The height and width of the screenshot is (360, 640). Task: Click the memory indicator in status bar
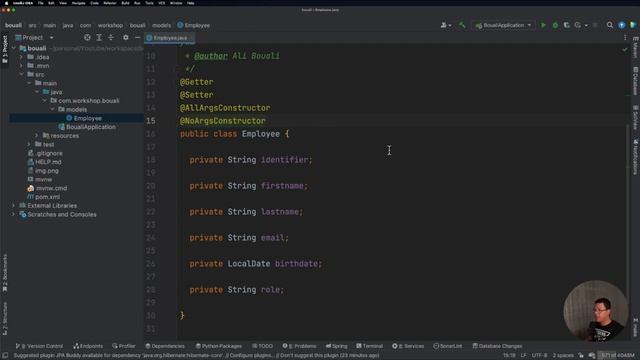[x=618, y=356]
